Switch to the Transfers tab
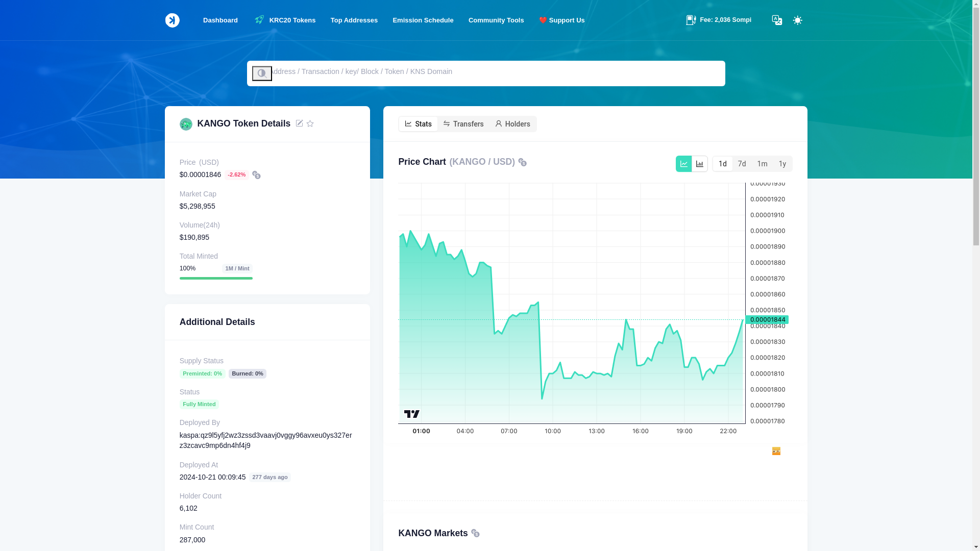Image resolution: width=980 pixels, height=551 pixels. coord(463,124)
